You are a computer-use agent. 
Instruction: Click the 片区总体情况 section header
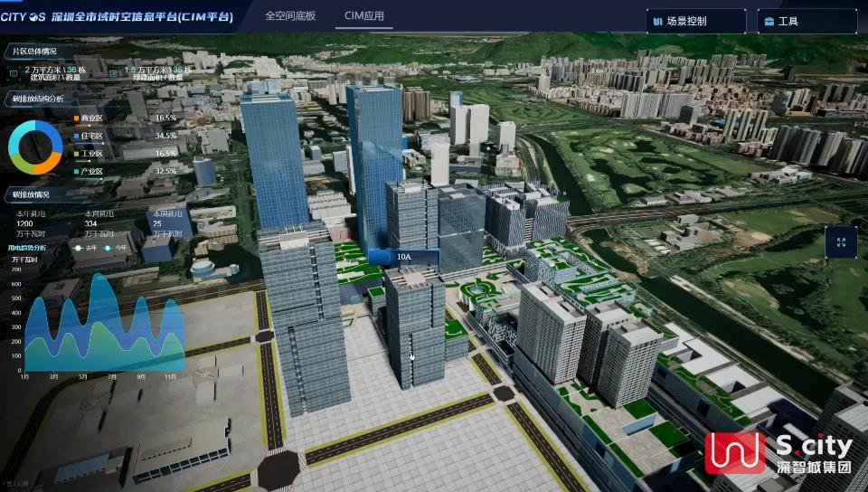[x=34, y=52]
